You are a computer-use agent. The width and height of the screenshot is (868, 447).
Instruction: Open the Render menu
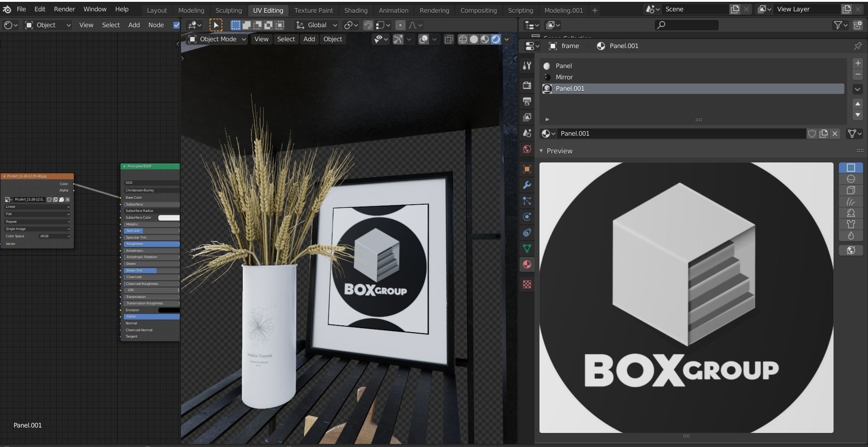(64, 9)
